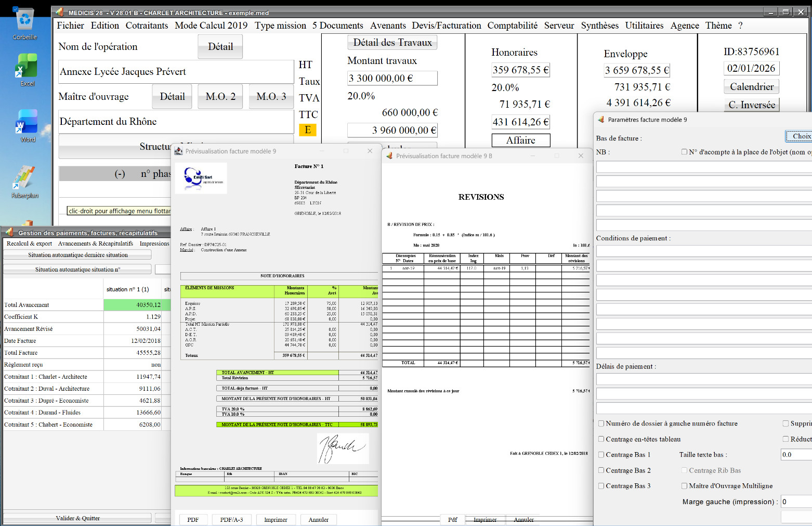Click the Nom de l'opération field Annexe Lycée Jacques Prévert
This screenshot has height=526, width=812.
pyautogui.click(x=176, y=72)
